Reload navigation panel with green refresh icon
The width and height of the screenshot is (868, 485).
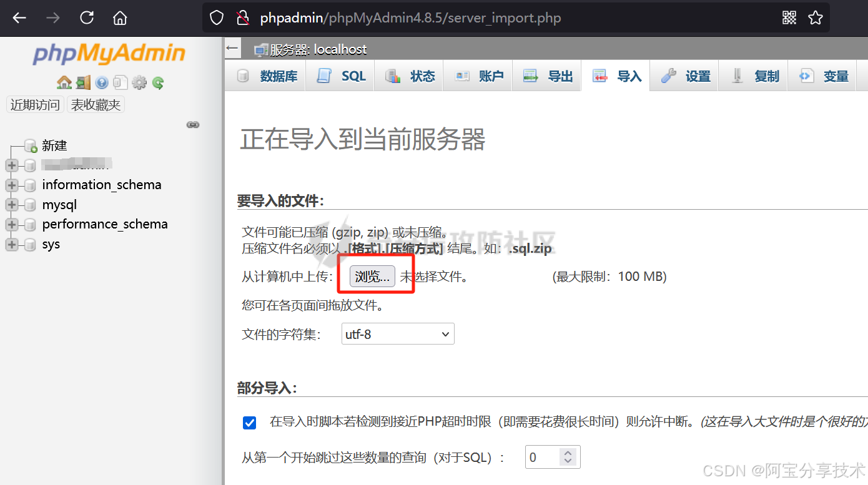pyautogui.click(x=157, y=82)
